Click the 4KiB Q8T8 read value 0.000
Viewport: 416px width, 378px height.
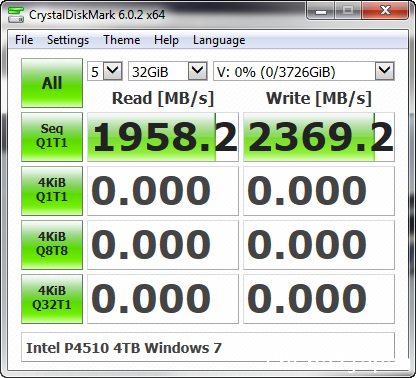click(x=163, y=245)
